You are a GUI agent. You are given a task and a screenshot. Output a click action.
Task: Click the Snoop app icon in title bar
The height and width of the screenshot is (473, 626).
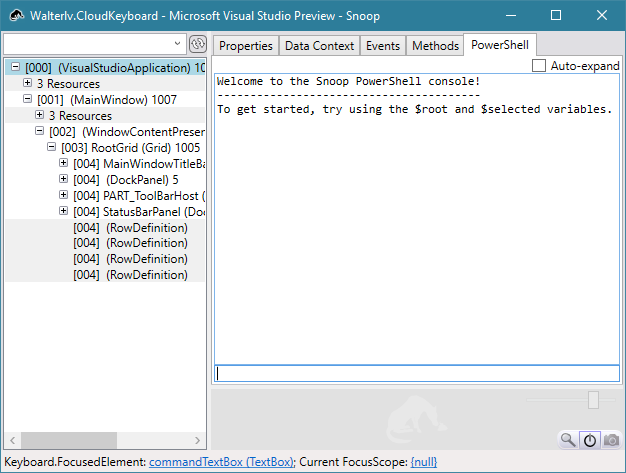coord(16,16)
